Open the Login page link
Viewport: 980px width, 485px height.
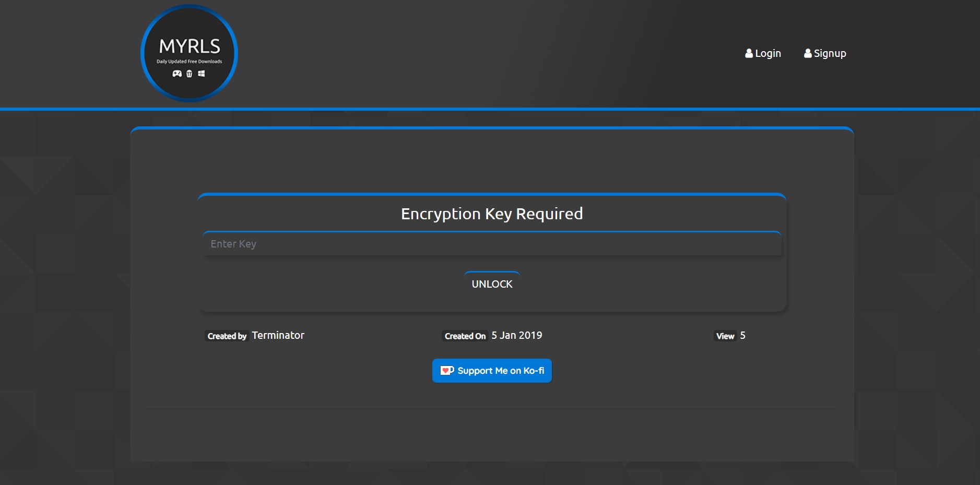[x=768, y=53]
